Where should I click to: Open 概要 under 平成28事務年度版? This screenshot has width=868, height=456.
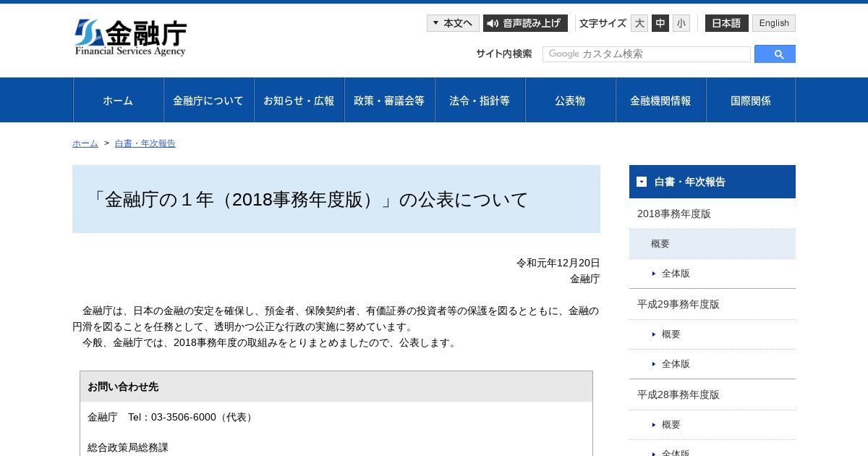pos(712,425)
